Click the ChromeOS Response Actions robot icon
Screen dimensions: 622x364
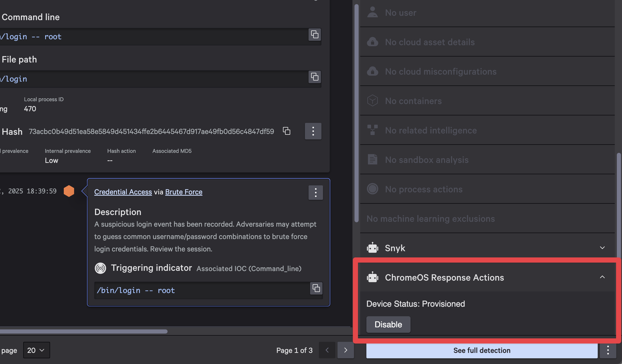click(x=372, y=277)
